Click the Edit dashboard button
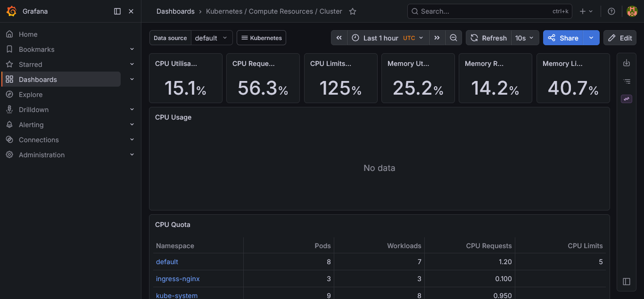This screenshot has height=299, width=644. click(620, 38)
